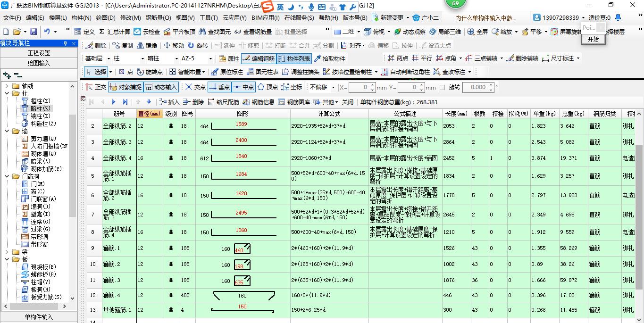Click 调整柱端头 adjust column end
The width and height of the screenshot is (644, 323).
tap(301, 72)
